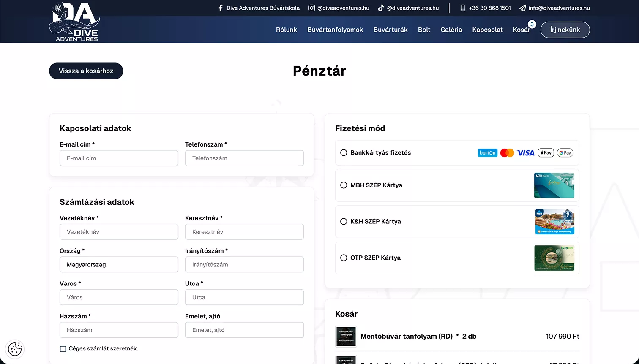The height and width of the screenshot is (364, 639).
Task: Click the Mentőbúvár tanfolyam product thumbnail
Action: pyautogui.click(x=346, y=337)
